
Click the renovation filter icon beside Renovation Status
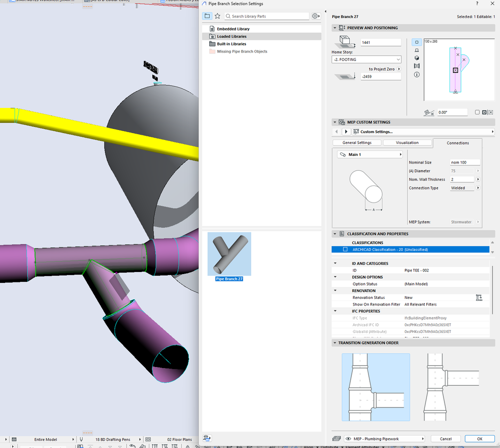[479, 297]
